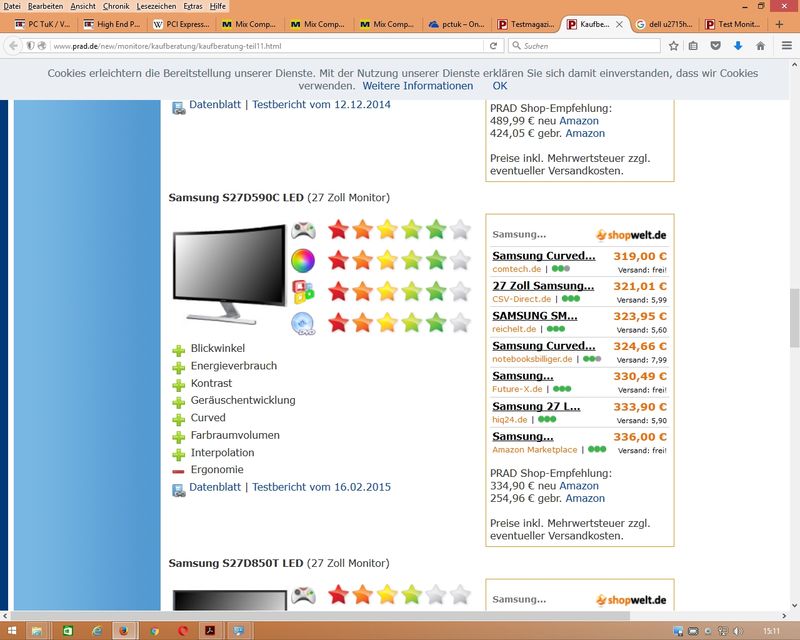Reload the page with the refresh icon
800x640 pixels.
[493, 46]
